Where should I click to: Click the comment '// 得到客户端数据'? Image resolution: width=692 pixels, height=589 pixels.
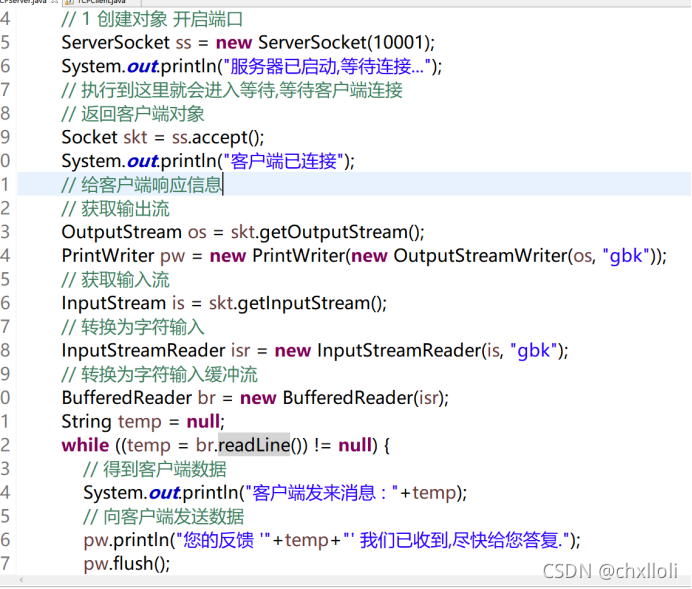(x=154, y=469)
